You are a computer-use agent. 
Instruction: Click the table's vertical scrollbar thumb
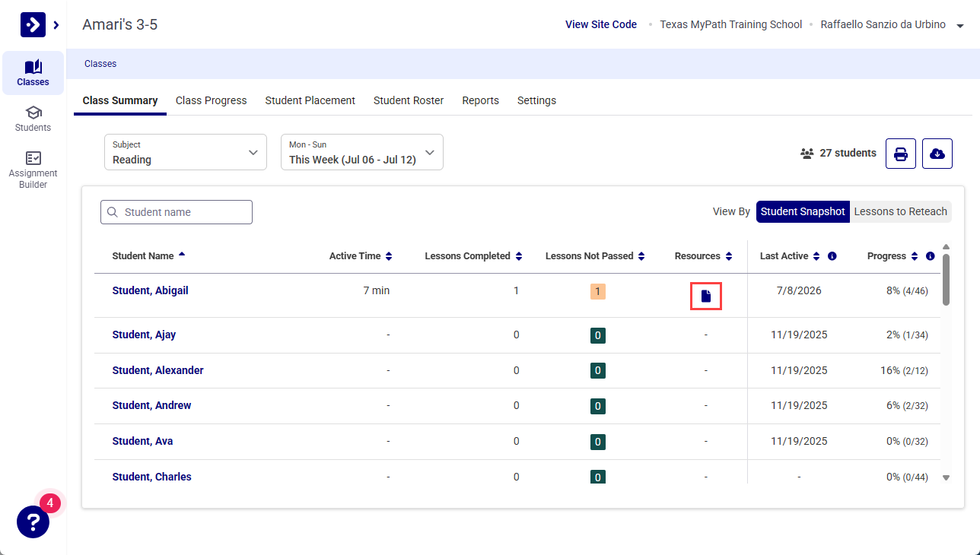tap(946, 279)
